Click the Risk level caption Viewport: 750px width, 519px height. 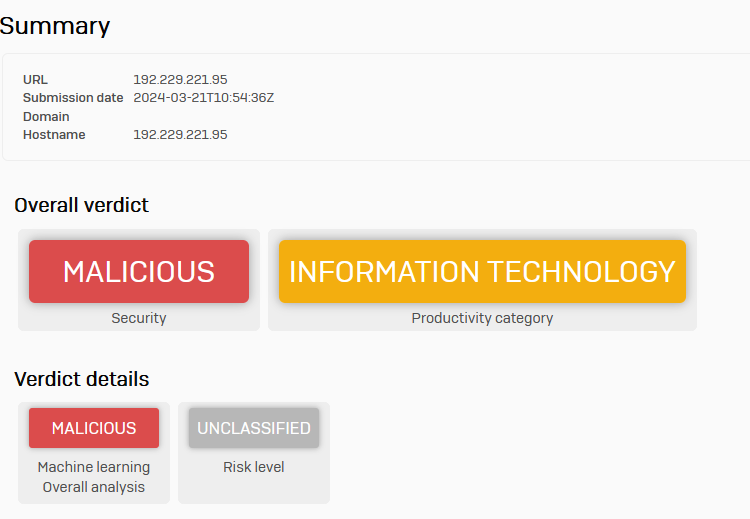point(254,467)
